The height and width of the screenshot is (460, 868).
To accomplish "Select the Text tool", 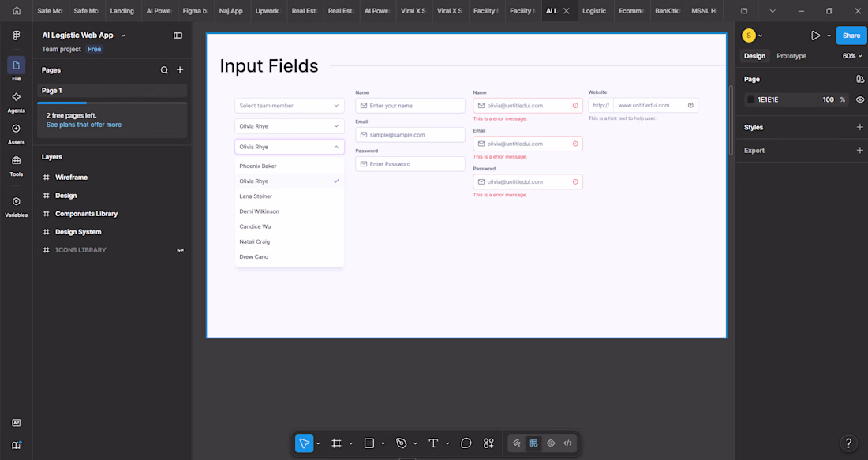I will click(433, 443).
